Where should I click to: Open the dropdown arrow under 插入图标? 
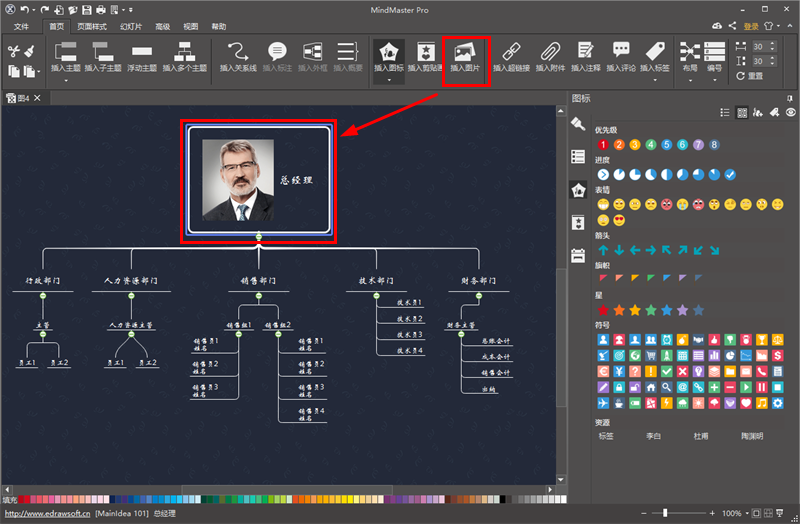tap(389, 80)
